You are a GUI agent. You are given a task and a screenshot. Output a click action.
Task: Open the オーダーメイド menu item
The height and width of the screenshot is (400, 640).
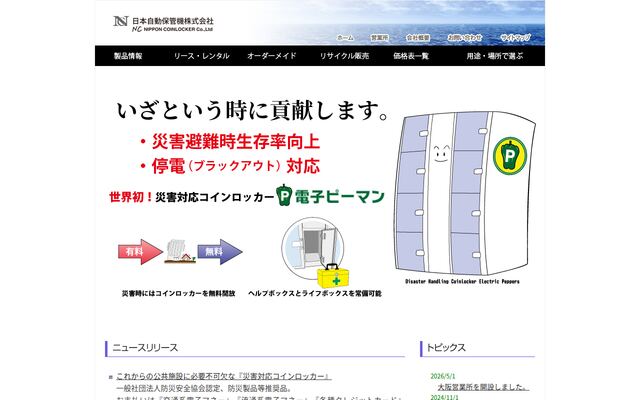coord(271,56)
